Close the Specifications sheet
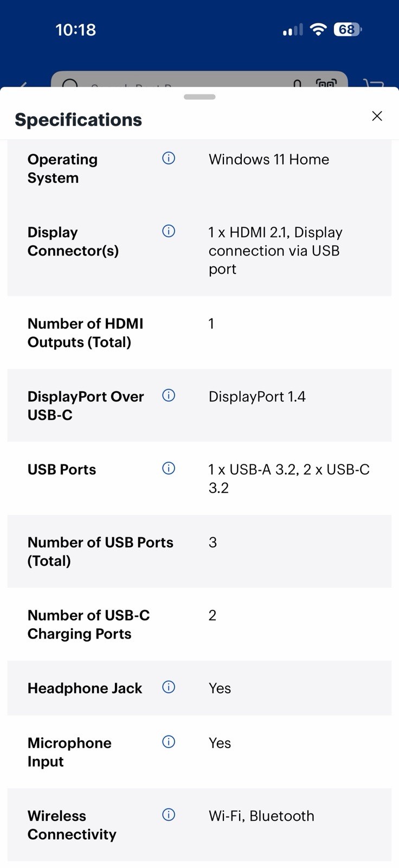Screen dimensions: 399x868 377,116
